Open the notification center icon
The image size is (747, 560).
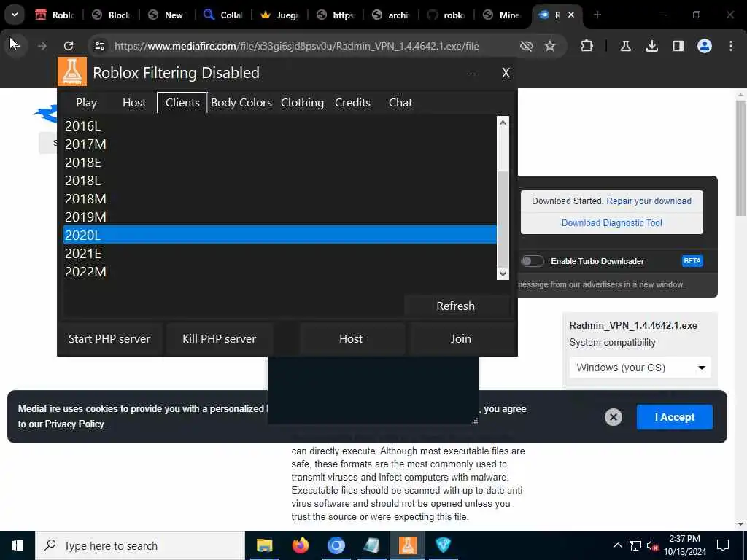click(723, 545)
